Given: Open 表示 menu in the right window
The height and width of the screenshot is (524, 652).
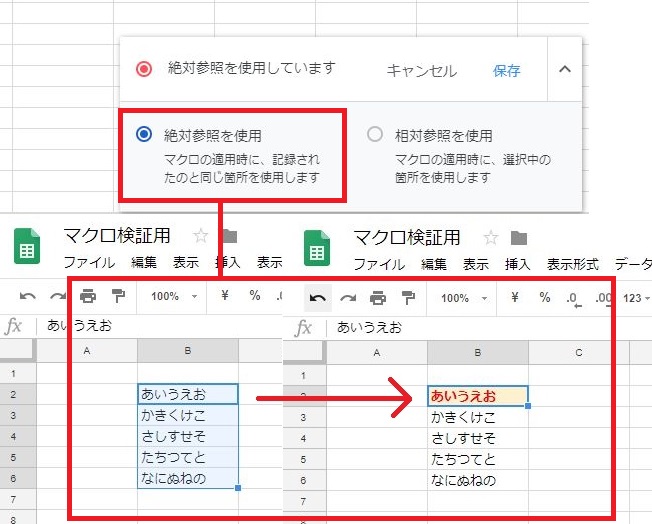Looking at the screenshot, I should tap(476, 264).
